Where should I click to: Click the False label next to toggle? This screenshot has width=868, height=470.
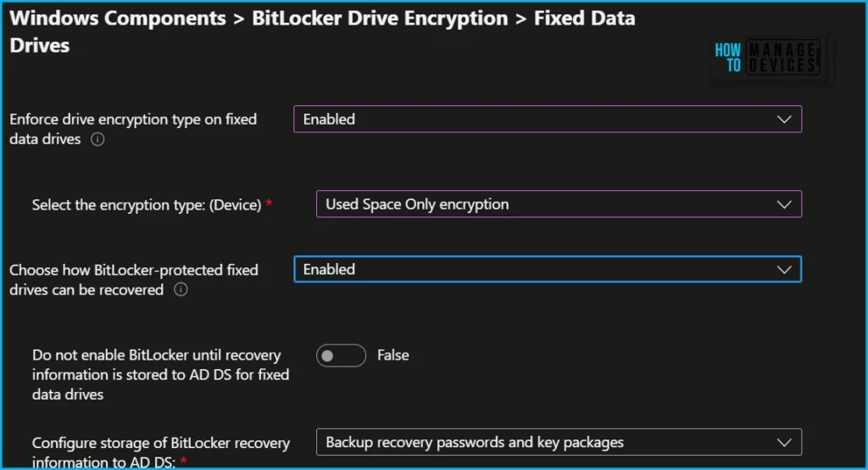pyautogui.click(x=393, y=355)
